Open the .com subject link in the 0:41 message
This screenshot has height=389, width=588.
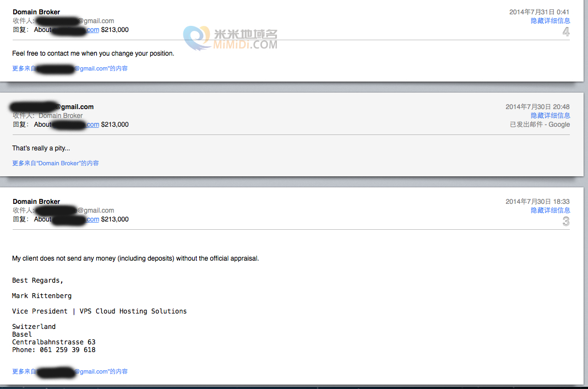pyautogui.click(x=92, y=30)
